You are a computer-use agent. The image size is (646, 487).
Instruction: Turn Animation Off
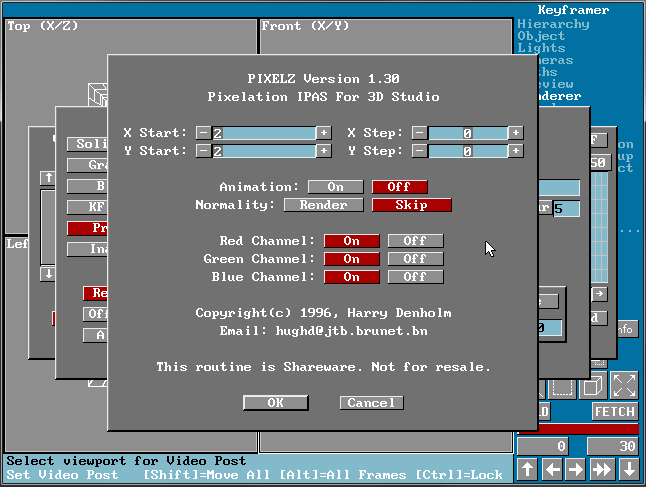[x=400, y=187]
